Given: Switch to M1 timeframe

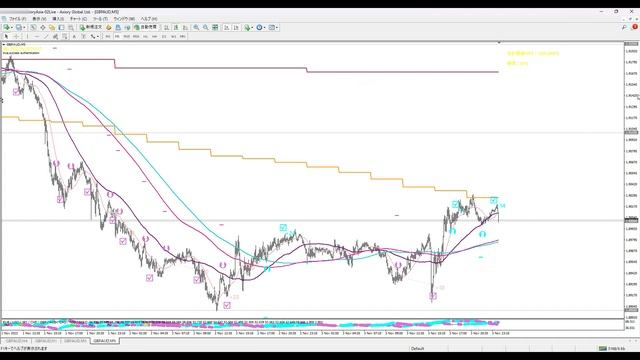Looking at the screenshot, I should point(108,36).
